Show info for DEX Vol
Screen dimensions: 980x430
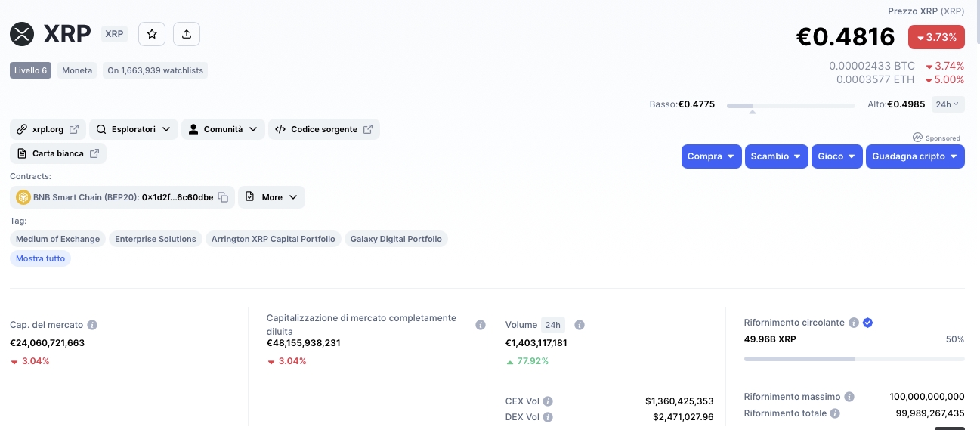[548, 417]
